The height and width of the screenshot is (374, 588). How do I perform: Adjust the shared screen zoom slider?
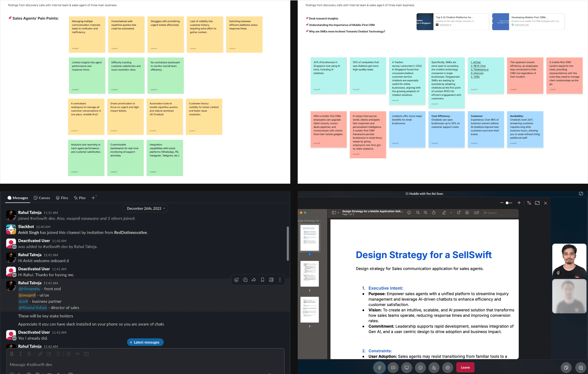point(507,203)
